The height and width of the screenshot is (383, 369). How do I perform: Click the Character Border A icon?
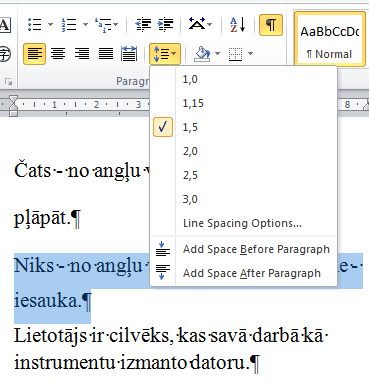click(x=5, y=25)
